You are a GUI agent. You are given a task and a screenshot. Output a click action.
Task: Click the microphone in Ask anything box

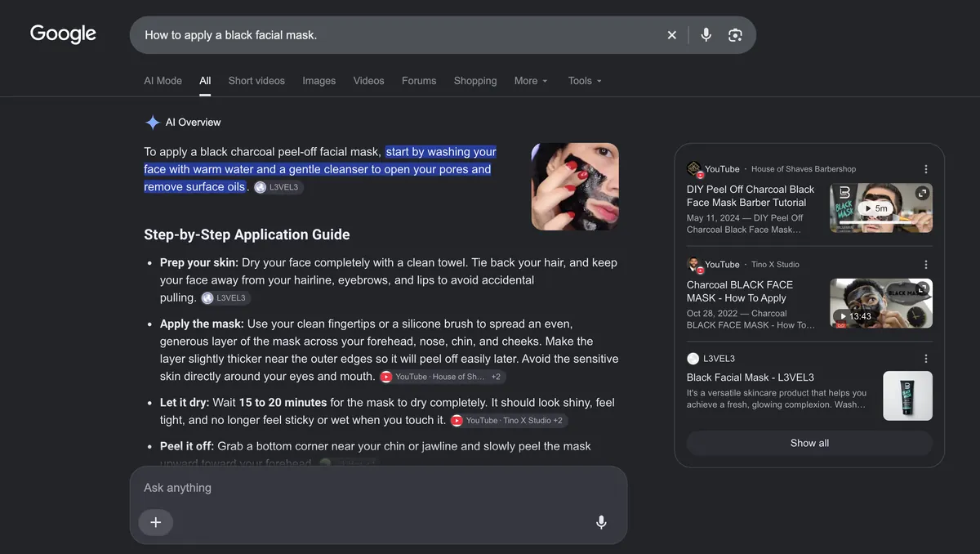point(601,522)
